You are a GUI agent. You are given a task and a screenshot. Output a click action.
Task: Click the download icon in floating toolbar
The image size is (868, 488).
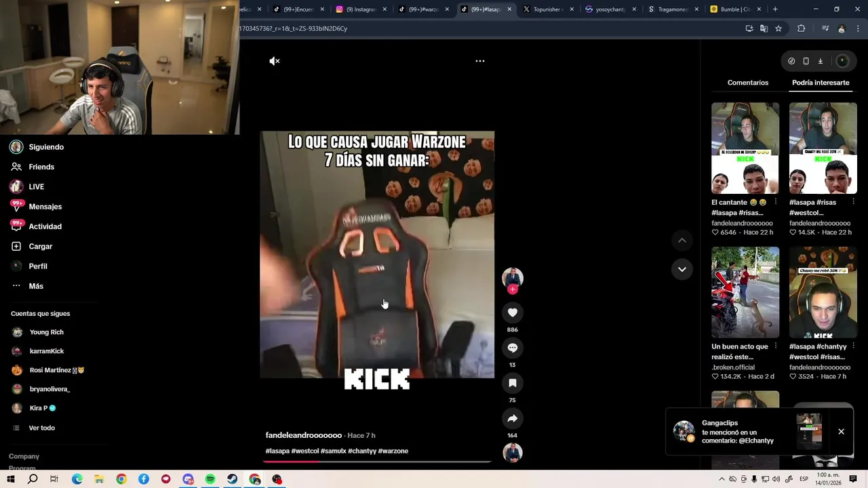tap(820, 61)
